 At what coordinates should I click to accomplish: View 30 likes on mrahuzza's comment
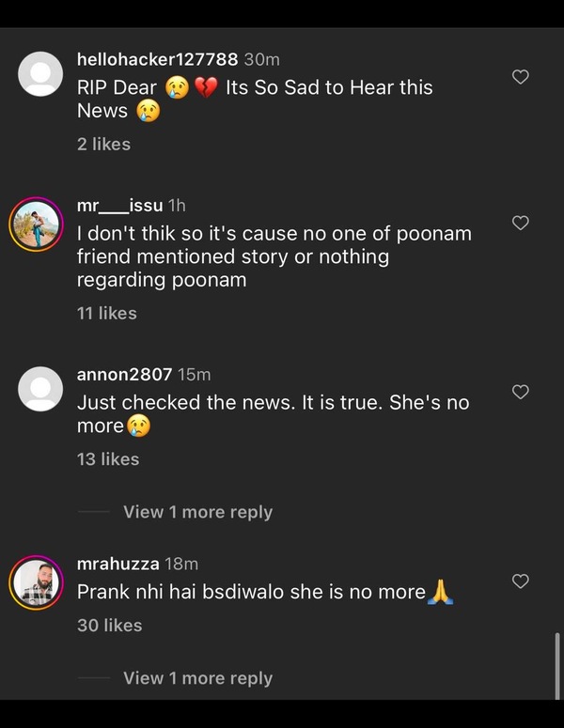pyautogui.click(x=109, y=625)
